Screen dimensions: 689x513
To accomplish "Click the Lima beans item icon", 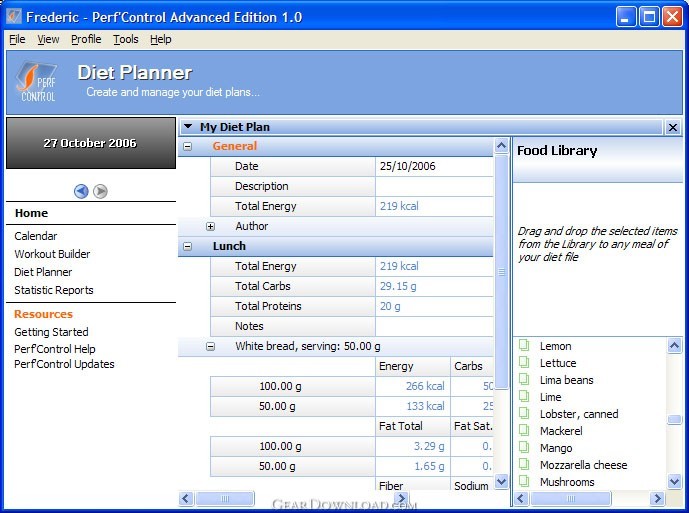I will [524, 379].
